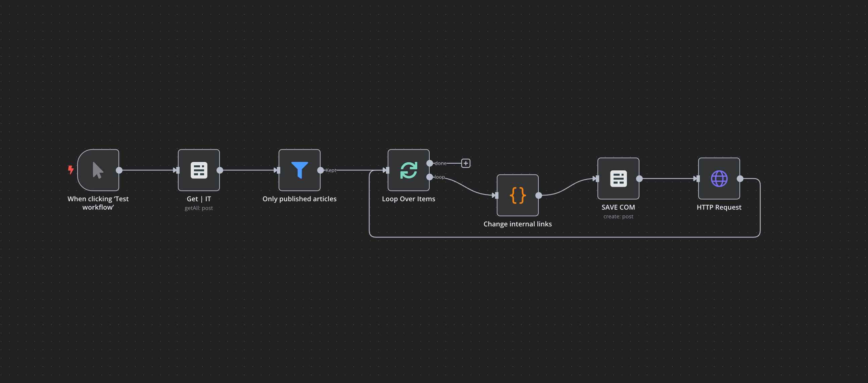The image size is (868, 383).
Task: Select the Get | IT node icon
Action: coord(199,170)
